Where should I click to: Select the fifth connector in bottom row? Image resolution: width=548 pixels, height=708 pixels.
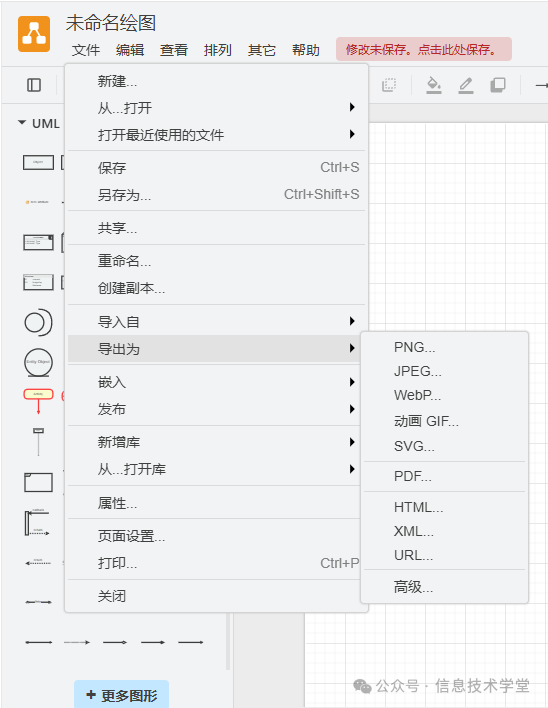coord(190,642)
